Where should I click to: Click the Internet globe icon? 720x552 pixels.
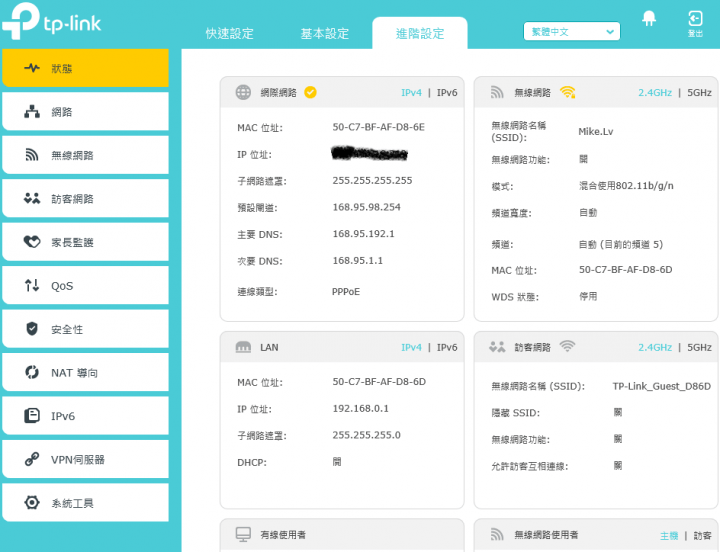click(x=243, y=92)
